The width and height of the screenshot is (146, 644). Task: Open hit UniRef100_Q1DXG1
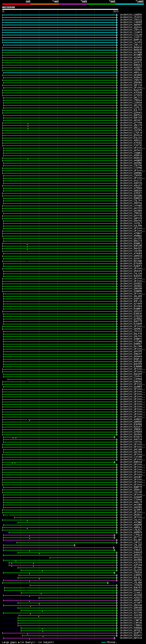[x=131, y=27]
